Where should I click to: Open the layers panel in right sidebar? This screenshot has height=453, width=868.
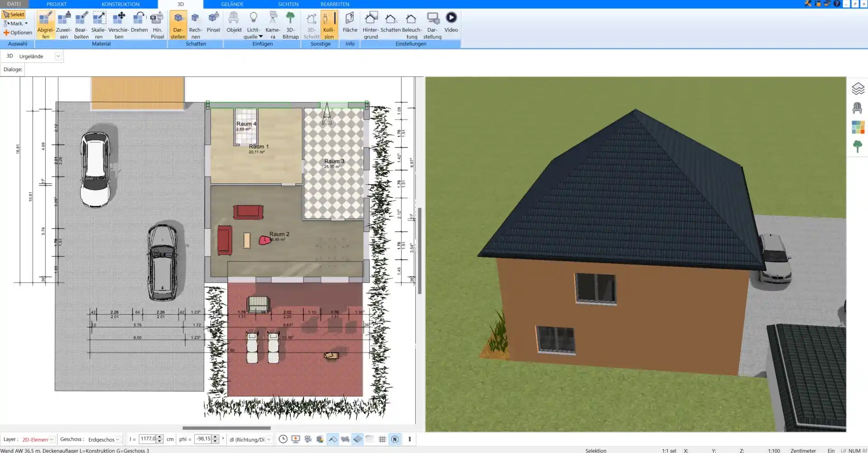858,89
